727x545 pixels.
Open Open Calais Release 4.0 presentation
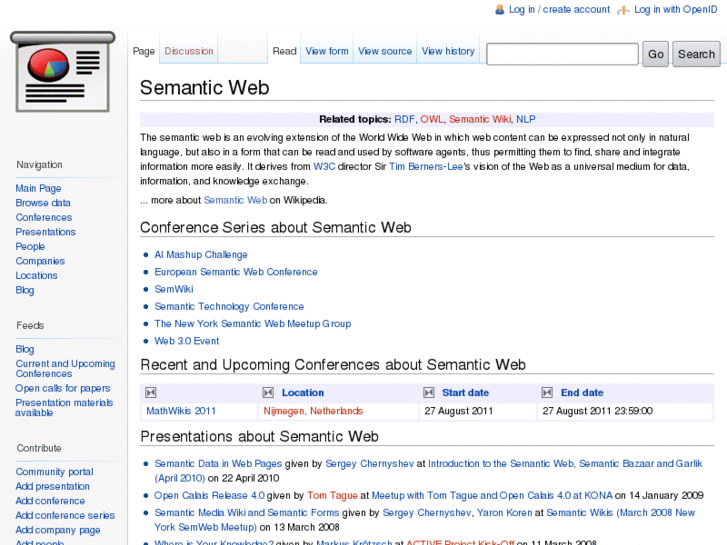(210, 495)
